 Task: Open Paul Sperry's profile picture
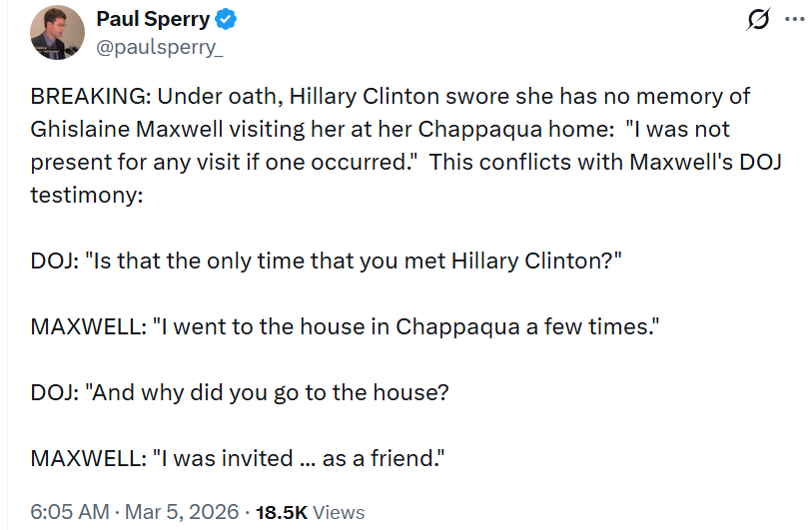tap(57, 33)
